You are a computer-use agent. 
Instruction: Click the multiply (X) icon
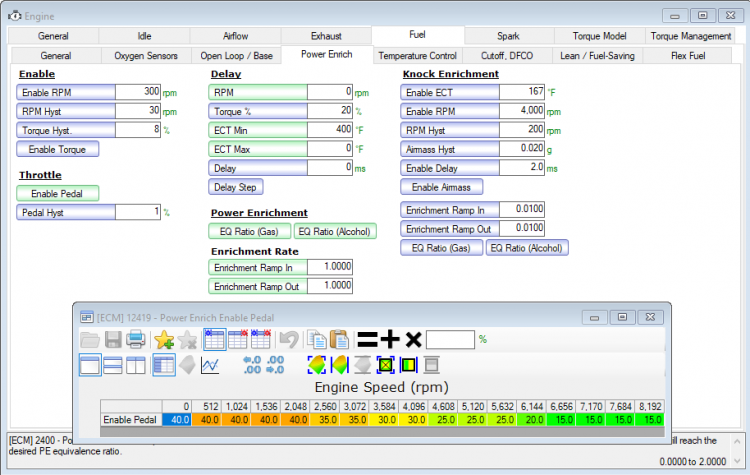pos(413,340)
